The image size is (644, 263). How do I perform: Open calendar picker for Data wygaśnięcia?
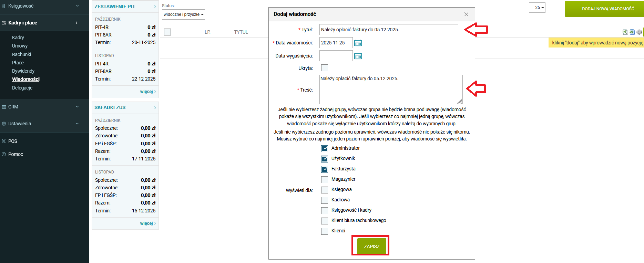[358, 56]
